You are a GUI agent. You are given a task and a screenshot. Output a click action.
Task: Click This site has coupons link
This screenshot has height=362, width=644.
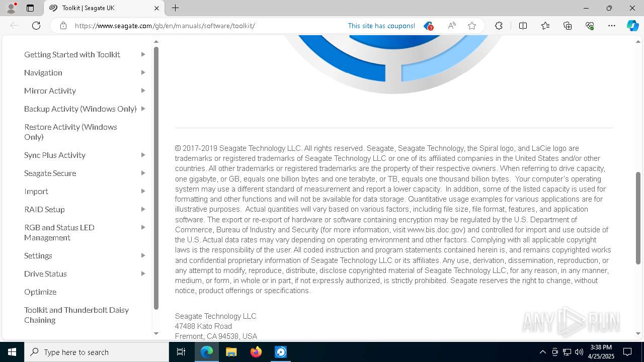pos(381,26)
